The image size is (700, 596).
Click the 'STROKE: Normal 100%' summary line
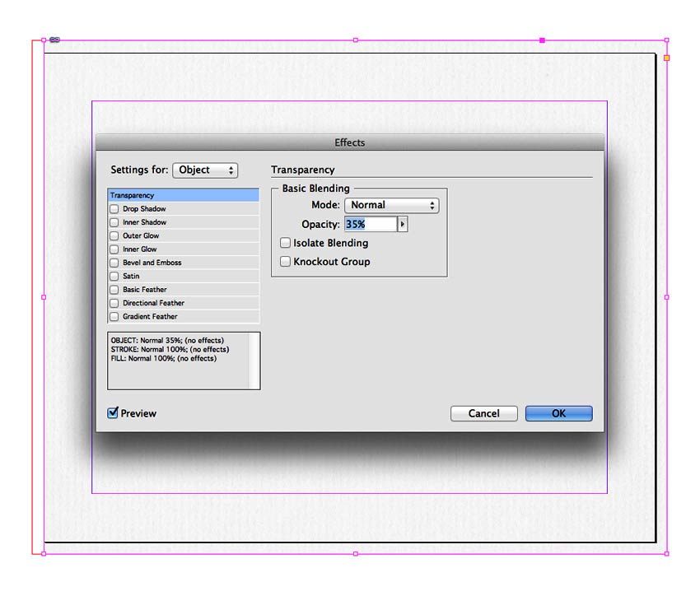tap(170, 349)
